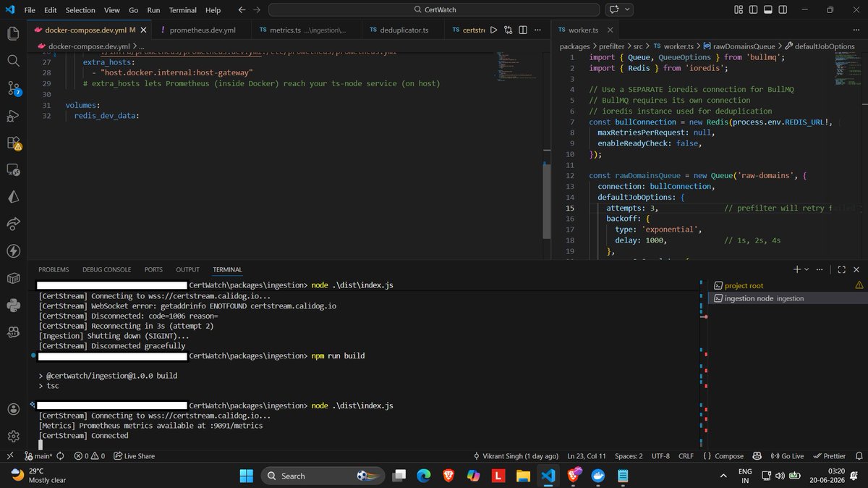Change the CRLF end of line setting

[x=686, y=456]
